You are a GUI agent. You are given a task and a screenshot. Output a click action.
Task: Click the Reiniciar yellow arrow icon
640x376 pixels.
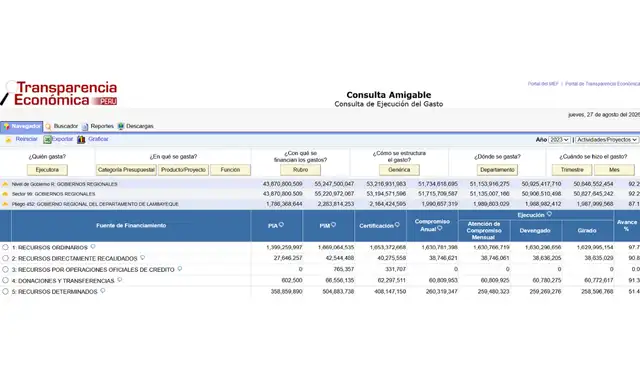coord(8,140)
